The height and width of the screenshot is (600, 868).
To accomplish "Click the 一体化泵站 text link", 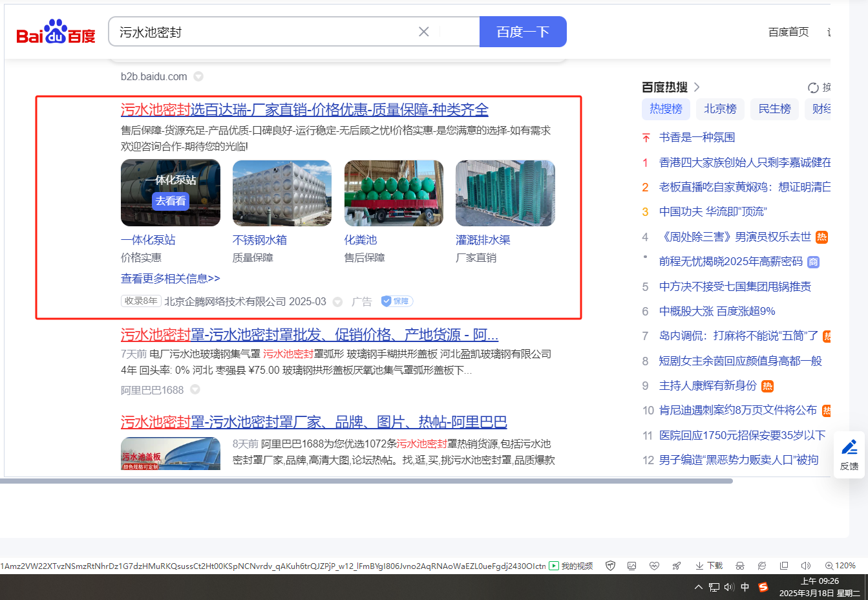I will (x=148, y=240).
